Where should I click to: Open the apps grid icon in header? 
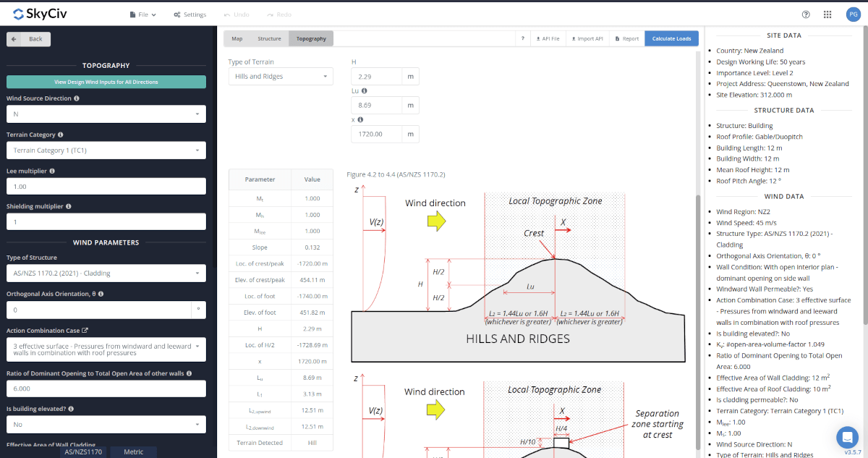click(x=827, y=14)
